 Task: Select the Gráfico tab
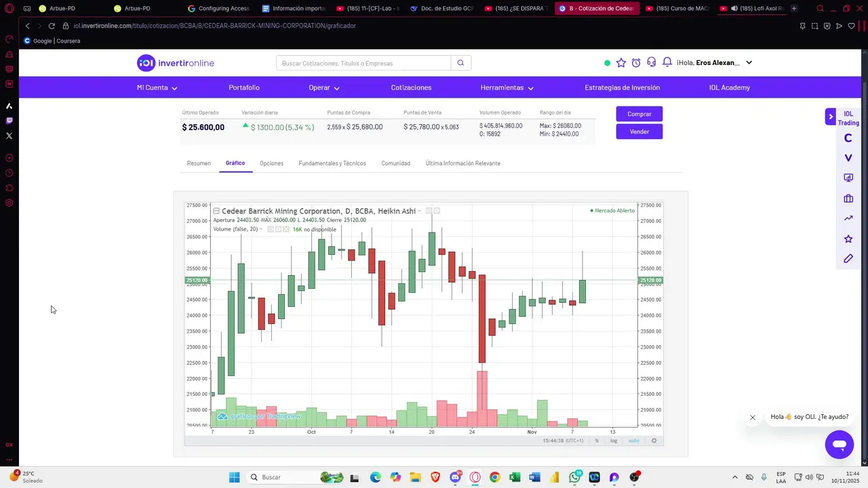[235, 163]
